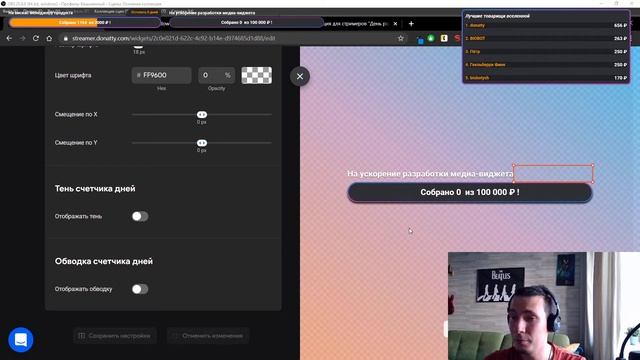Select the "Собрано 0 из 100 000 ₽" progress bar
Viewport: 640px width, 360px height.
tap(470, 192)
